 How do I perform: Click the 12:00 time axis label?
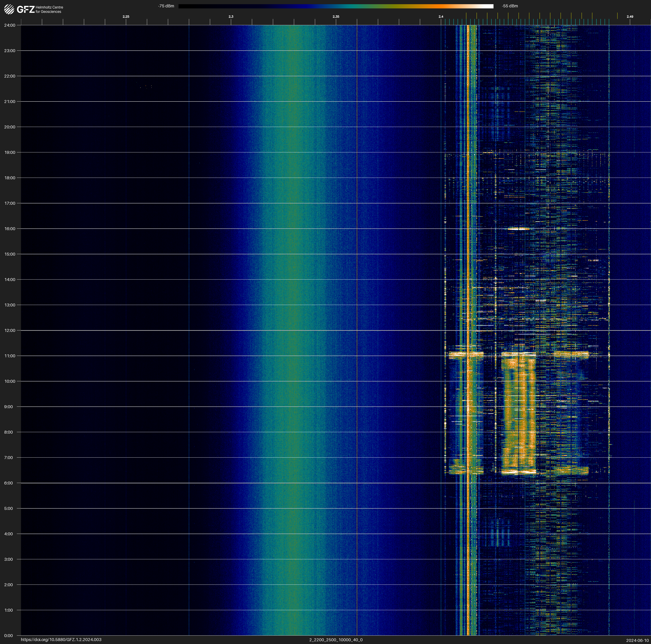coord(10,330)
